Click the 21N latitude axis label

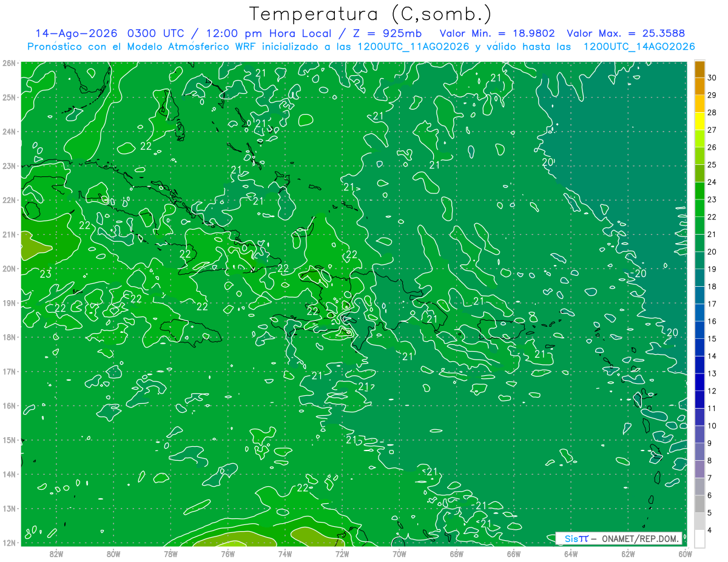pyautogui.click(x=9, y=234)
